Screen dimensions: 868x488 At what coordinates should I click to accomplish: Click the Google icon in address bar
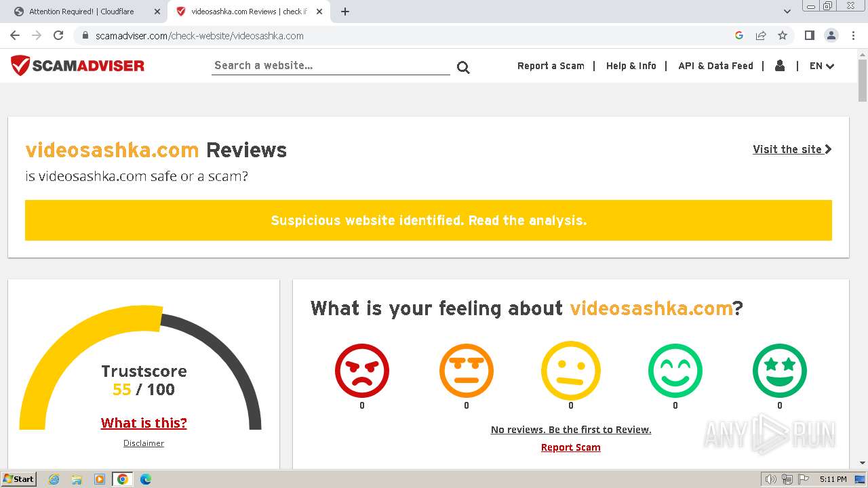(x=739, y=35)
